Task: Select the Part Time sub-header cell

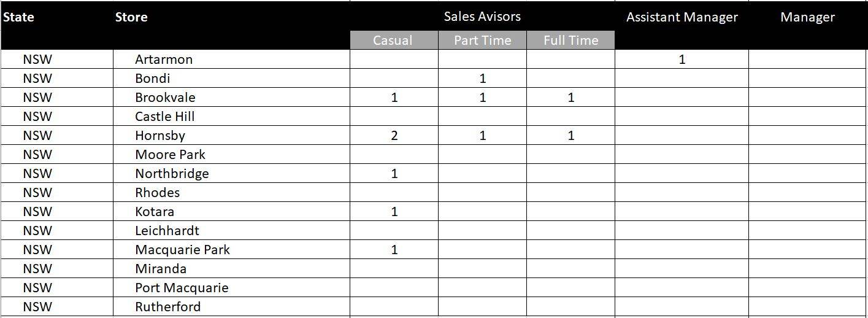Action: 482,41
